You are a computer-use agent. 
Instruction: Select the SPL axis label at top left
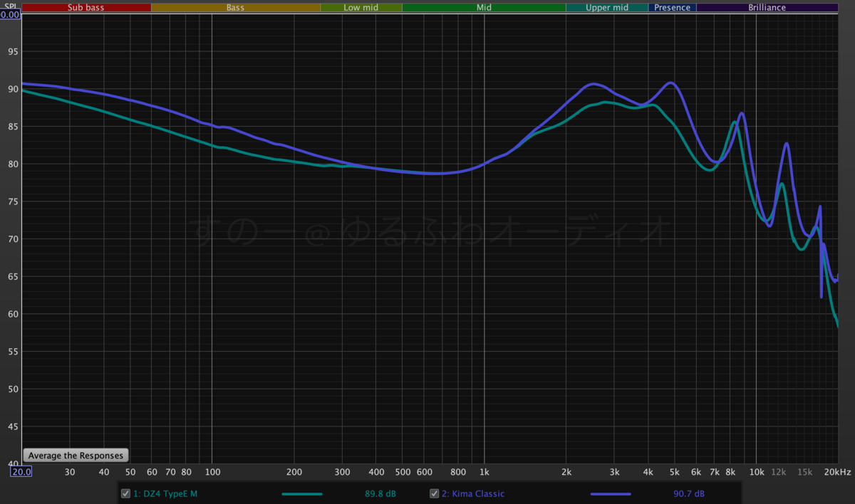tap(10, 6)
